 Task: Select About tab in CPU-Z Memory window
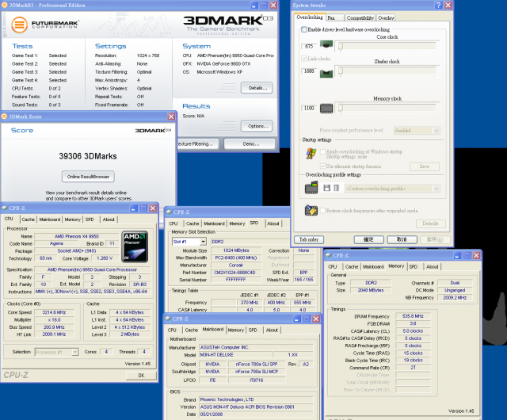click(433, 267)
